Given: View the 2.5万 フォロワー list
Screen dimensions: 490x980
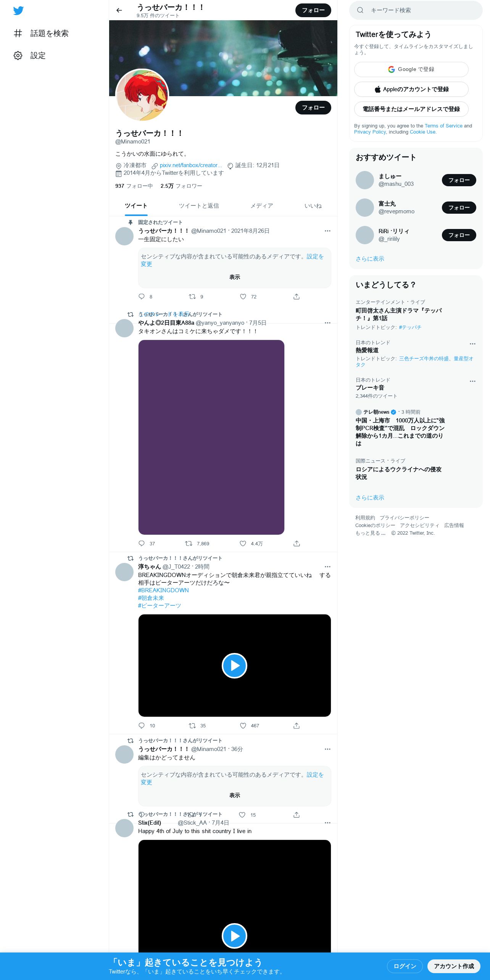Looking at the screenshot, I should [181, 186].
